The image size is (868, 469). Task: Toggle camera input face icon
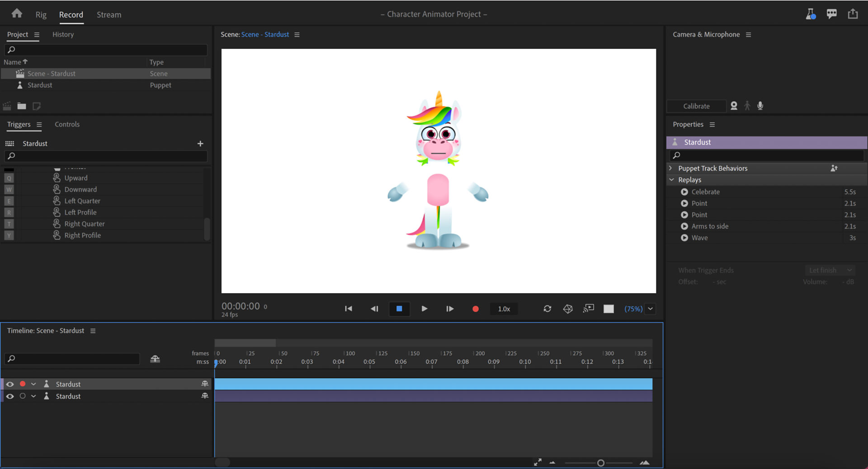pos(734,106)
